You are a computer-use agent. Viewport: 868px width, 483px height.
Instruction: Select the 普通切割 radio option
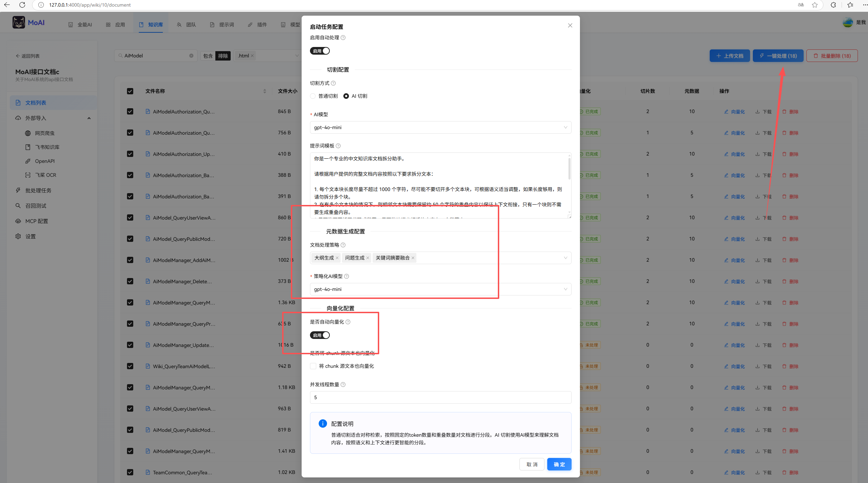tap(313, 96)
